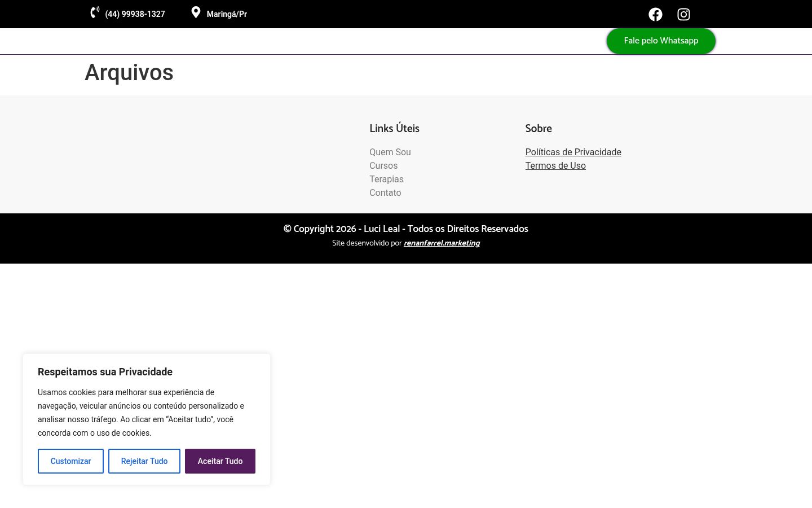The height and width of the screenshot is (508, 812).
Task: Click the Links Úteis footer heading
Action: pyautogui.click(x=394, y=129)
